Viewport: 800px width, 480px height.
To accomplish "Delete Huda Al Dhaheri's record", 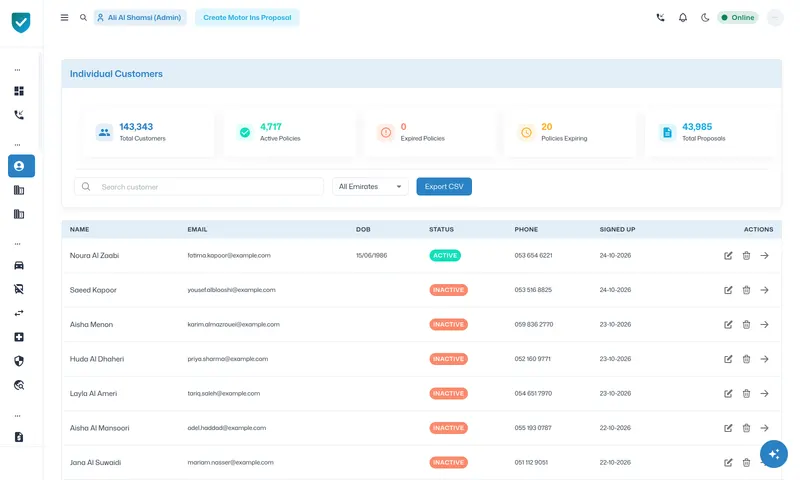I will (746, 359).
